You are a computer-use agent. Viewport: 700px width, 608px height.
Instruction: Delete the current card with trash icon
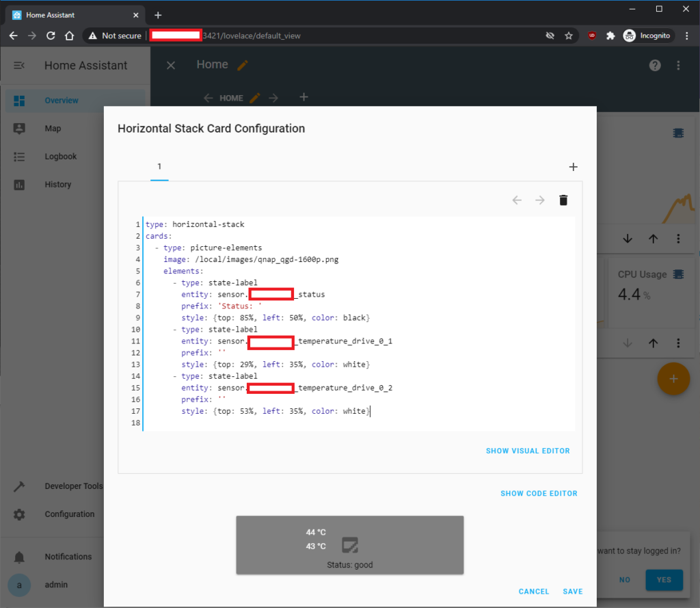pyautogui.click(x=563, y=200)
